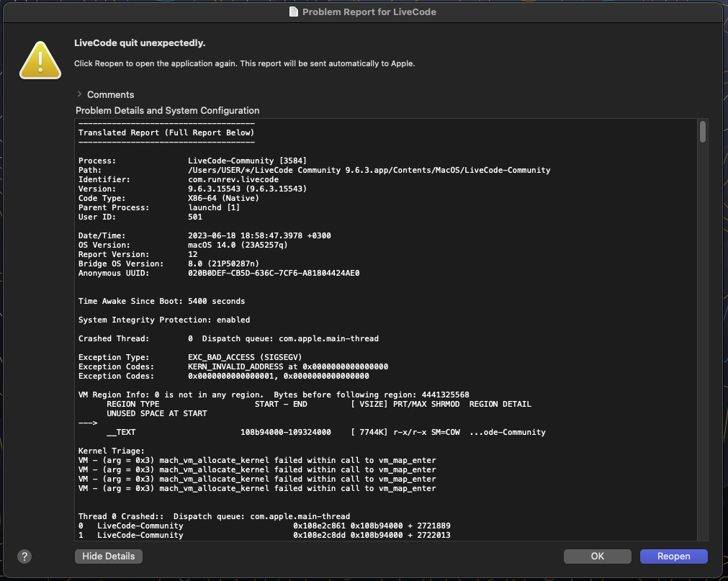Click the 'System Integrity Protection: enabled' line

point(163,320)
